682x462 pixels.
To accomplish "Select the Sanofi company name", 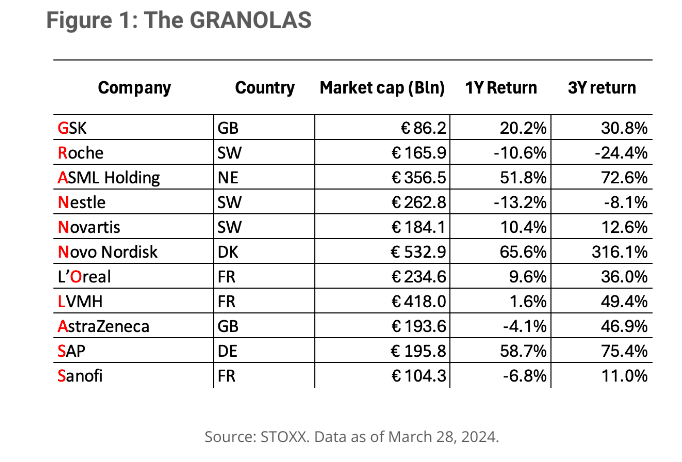I will pos(80,376).
